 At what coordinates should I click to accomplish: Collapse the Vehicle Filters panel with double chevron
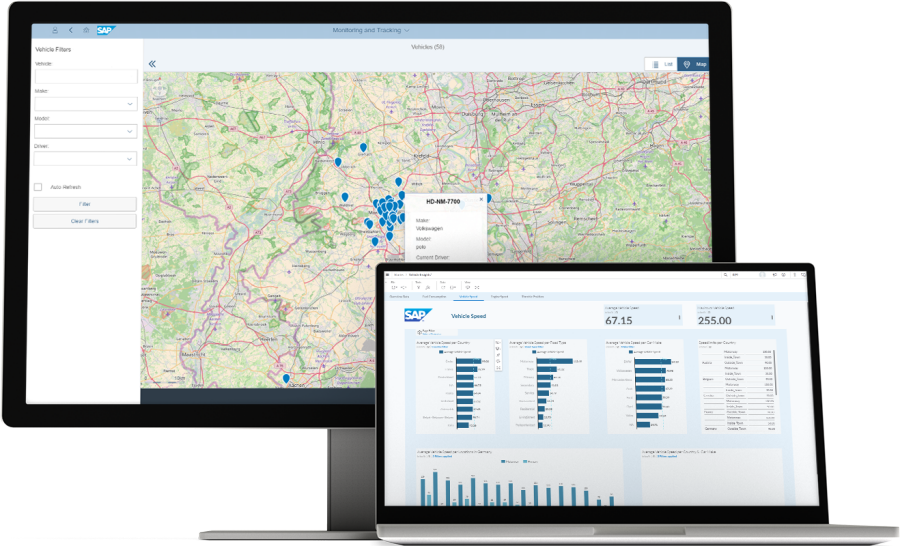point(152,64)
